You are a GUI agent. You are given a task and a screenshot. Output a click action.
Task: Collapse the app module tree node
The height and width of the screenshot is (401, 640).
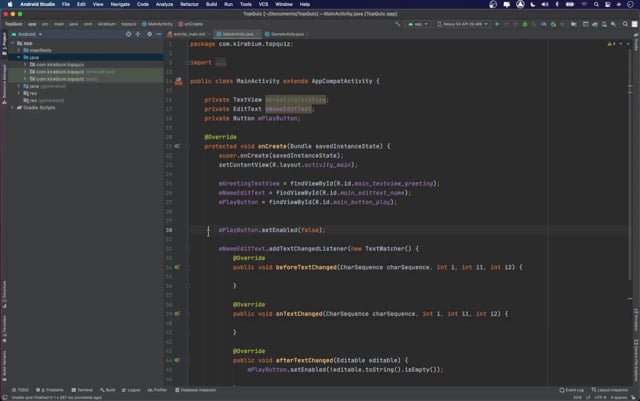coord(13,43)
